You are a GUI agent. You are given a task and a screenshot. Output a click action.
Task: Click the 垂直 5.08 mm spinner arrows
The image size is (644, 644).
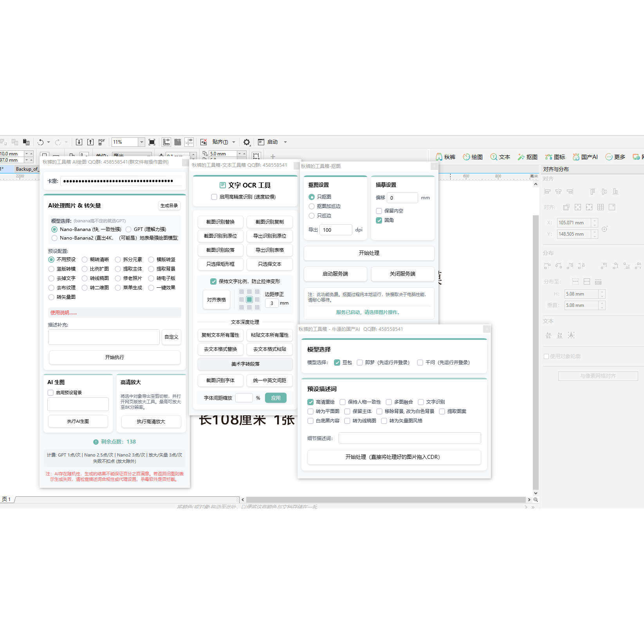click(602, 305)
